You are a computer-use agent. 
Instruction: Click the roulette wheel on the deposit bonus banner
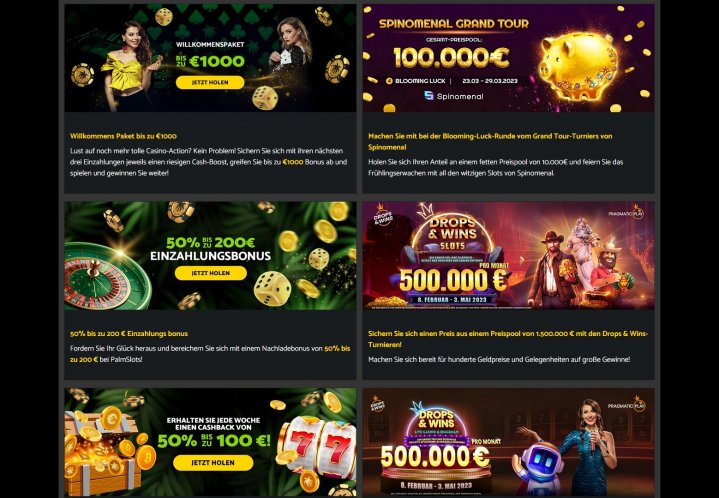pyautogui.click(x=106, y=275)
